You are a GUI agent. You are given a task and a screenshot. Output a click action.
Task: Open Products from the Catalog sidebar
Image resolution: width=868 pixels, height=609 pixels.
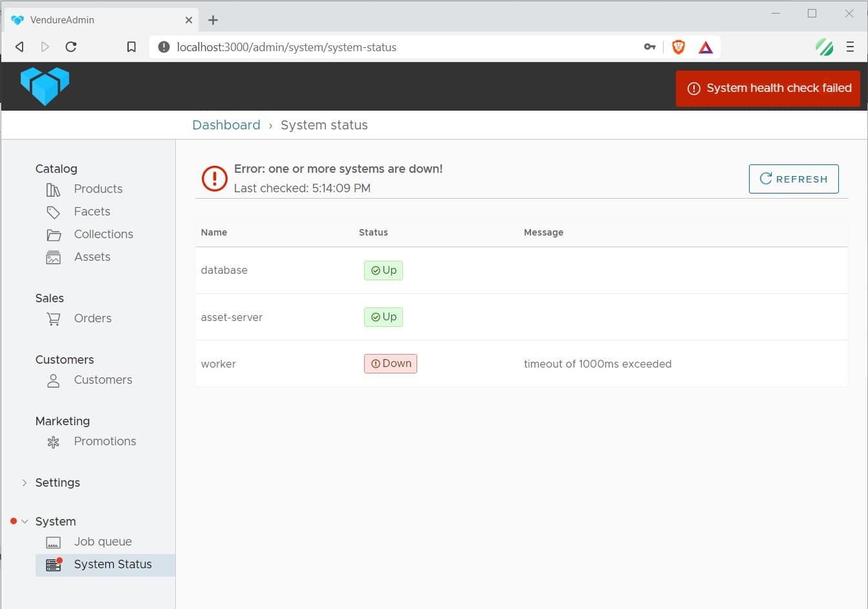tap(98, 189)
